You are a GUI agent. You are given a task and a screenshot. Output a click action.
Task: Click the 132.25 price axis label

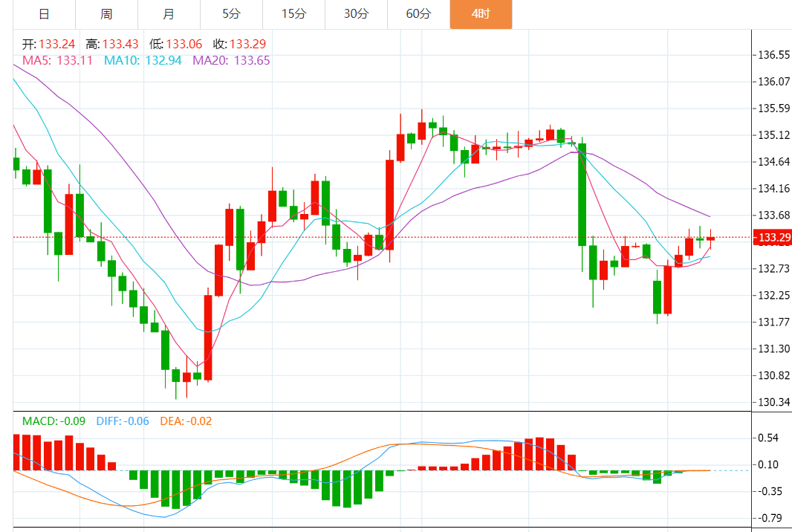[x=774, y=296]
